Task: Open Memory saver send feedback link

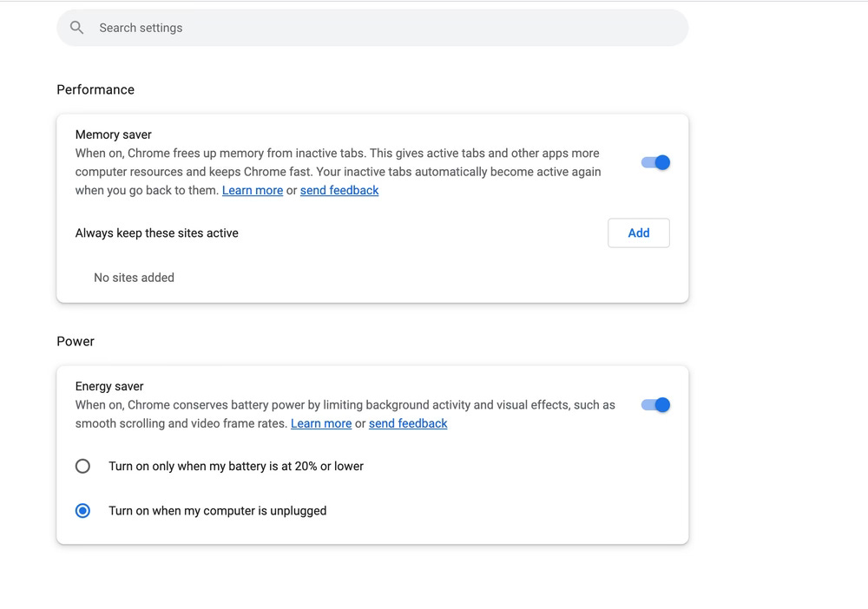Action: tap(339, 190)
